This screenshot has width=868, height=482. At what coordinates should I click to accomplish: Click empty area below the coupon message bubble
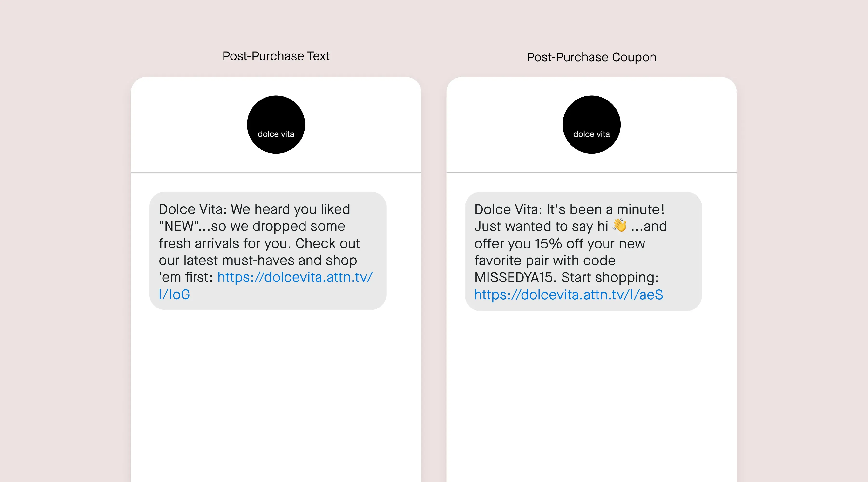[x=591, y=394]
